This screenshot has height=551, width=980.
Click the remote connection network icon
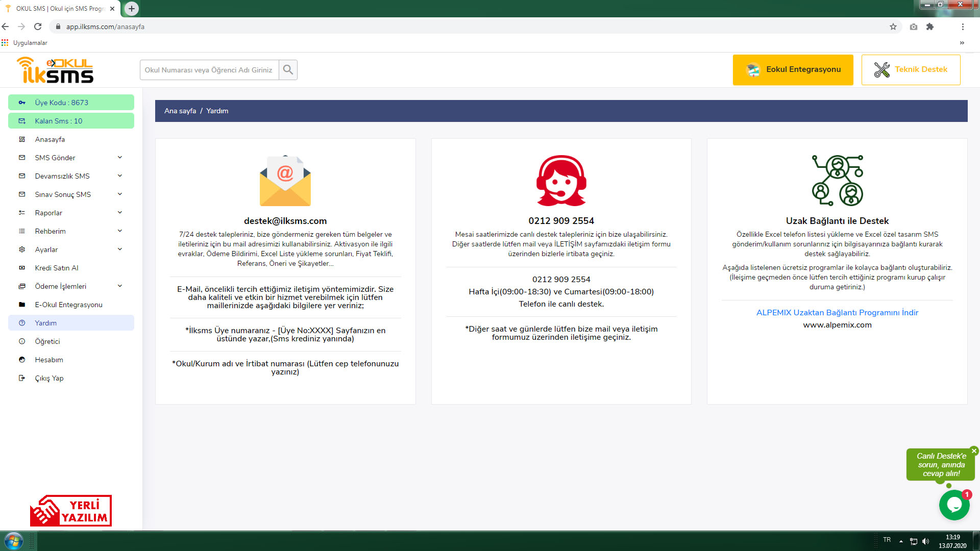(x=837, y=181)
